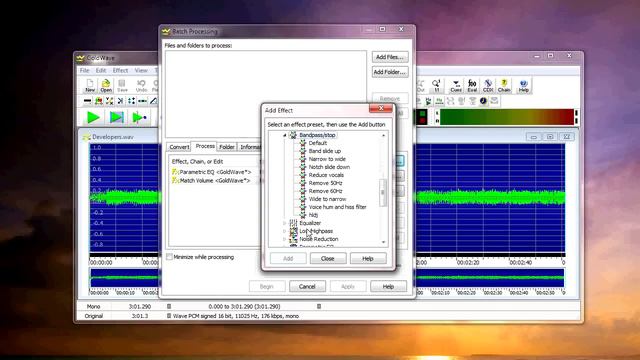Click Close in Add Effect dialog
This screenshot has width=640, height=360.
(328, 258)
